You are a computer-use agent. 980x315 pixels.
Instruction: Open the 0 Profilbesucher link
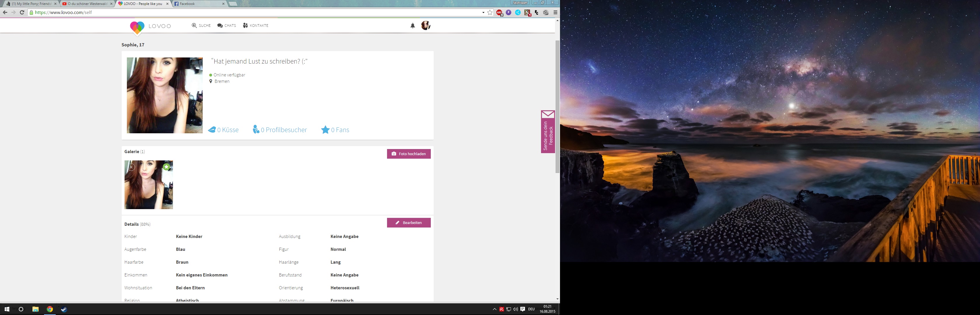pos(280,130)
